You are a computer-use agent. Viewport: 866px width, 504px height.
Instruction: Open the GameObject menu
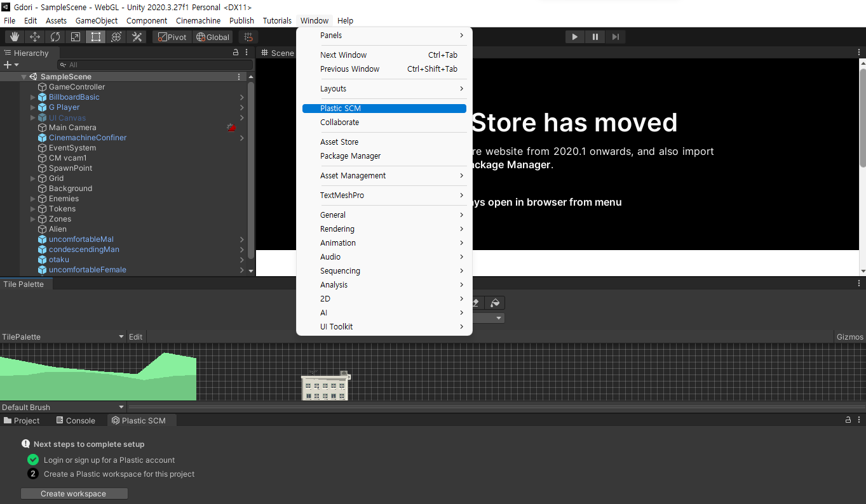[97, 21]
